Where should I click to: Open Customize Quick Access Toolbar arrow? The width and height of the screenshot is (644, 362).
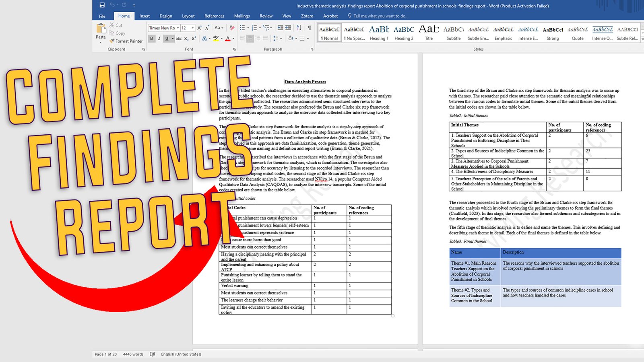click(134, 6)
